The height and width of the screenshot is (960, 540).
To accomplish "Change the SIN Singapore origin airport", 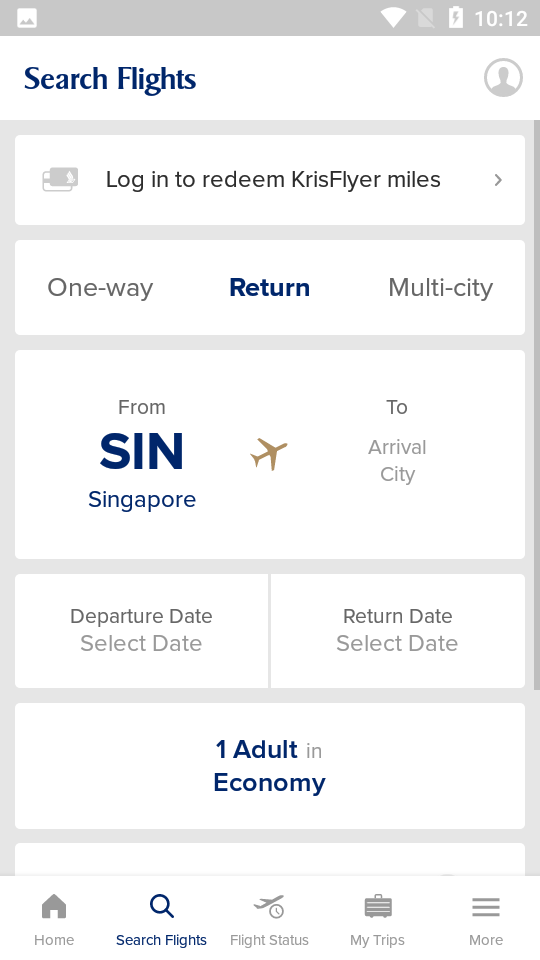I will pos(142,454).
